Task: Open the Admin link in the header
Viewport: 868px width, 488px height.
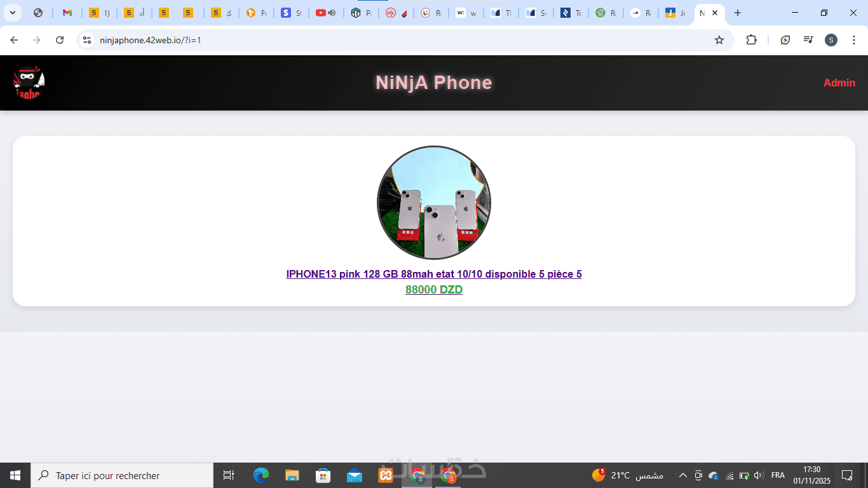Action: [839, 83]
